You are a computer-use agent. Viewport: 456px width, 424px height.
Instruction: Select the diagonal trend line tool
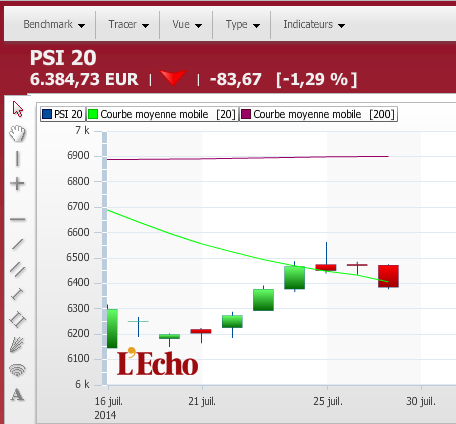[x=18, y=244]
